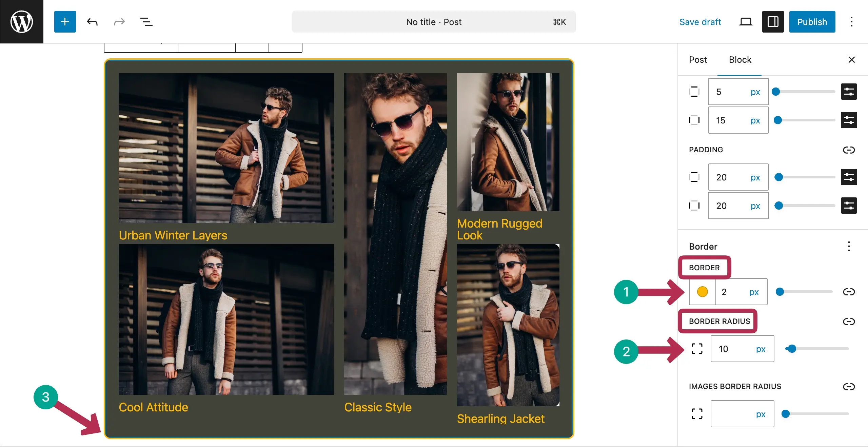Open the px unit dropdown for Images Border Radius
Screen dimensions: 868x447
761,413
